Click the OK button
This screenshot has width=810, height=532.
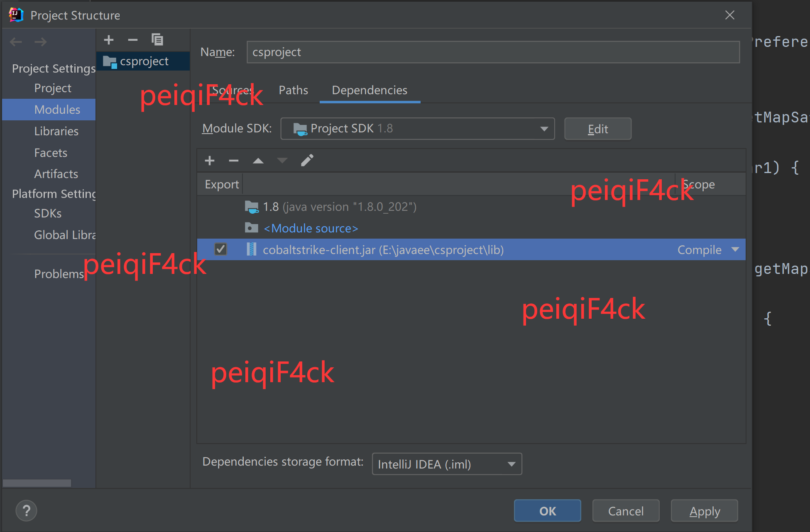[548, 511]
